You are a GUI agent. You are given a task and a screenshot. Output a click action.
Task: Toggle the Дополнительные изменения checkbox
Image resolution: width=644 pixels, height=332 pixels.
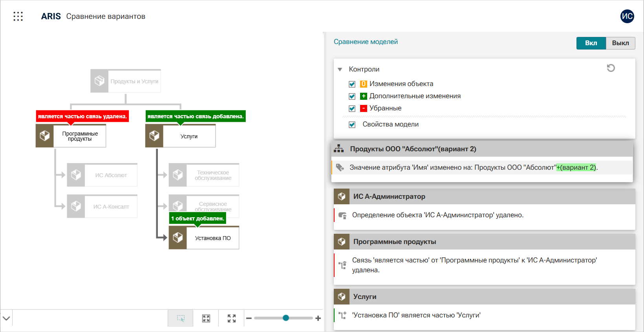tap(352, 96)
